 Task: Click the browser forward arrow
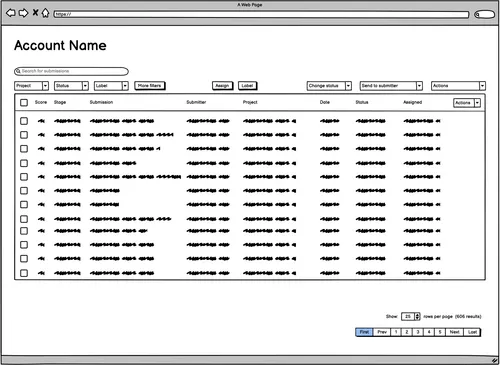23,13
